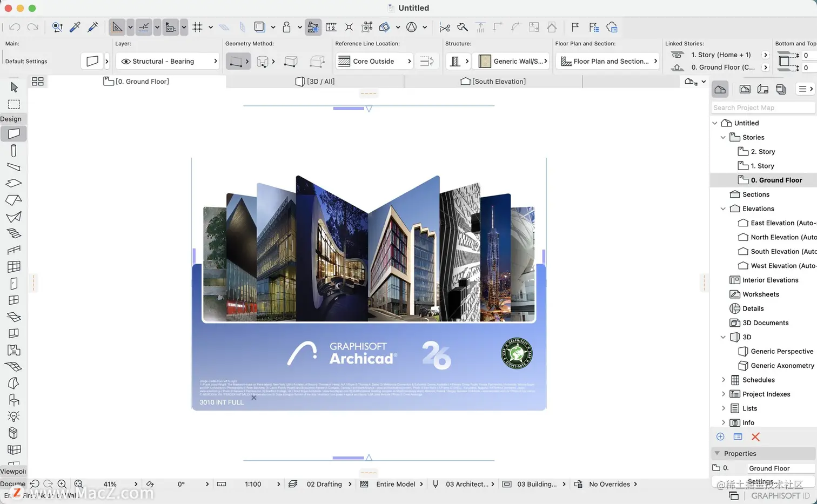
Task: Click the Pick Up Parameters eyedropper
Action: click(75, 27)
